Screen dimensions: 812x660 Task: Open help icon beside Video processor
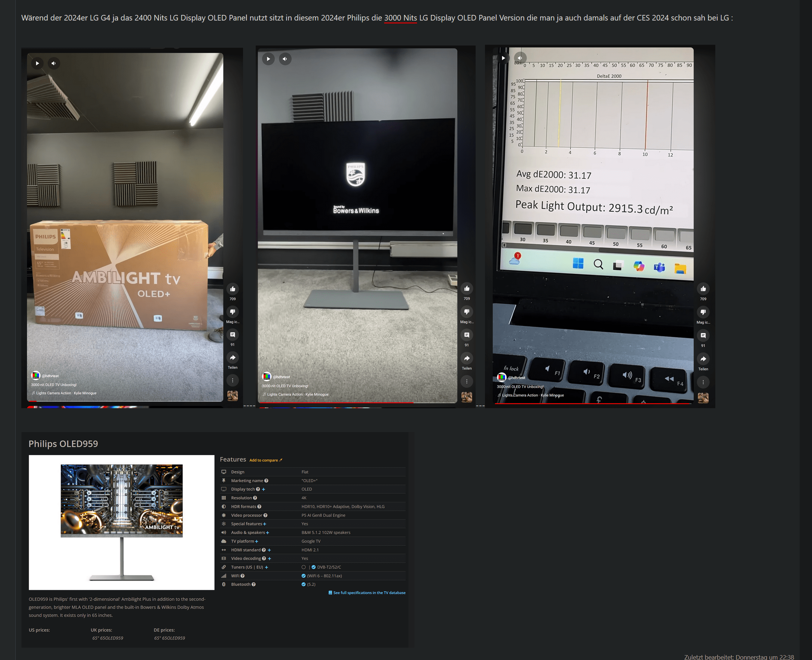pos(265,516)
